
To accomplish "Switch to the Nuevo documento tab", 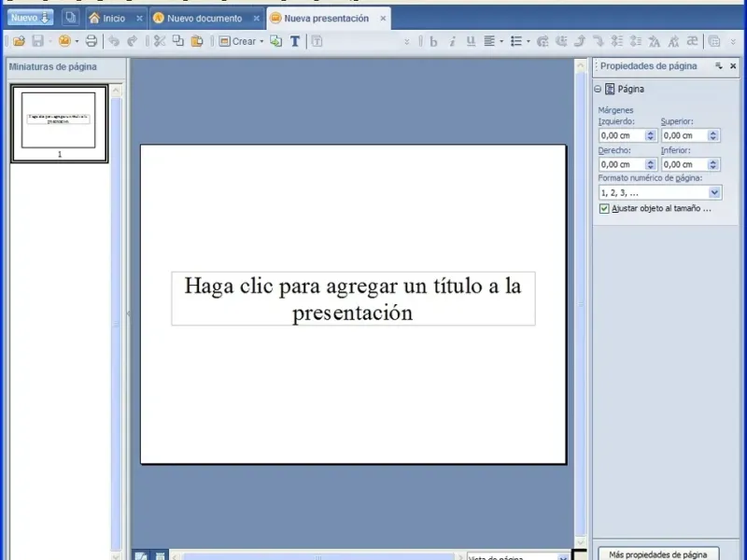I will (x=204, y=18).
